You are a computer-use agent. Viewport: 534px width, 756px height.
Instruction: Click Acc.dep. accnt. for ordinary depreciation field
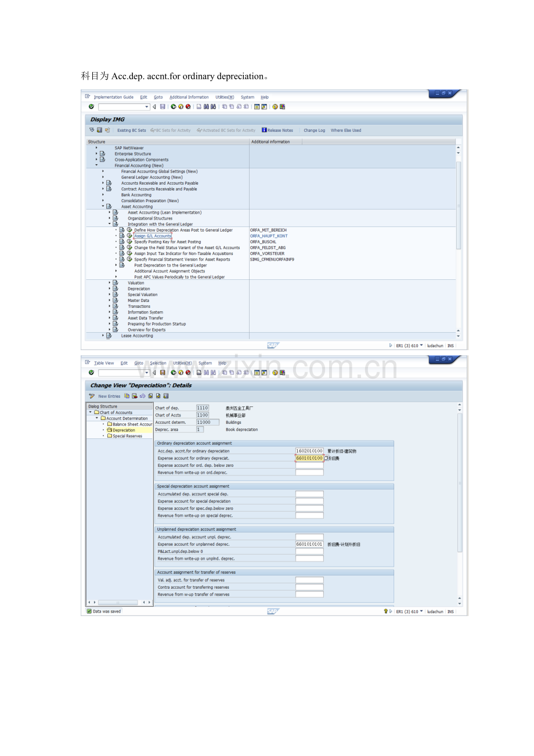[x=309, y=451]
